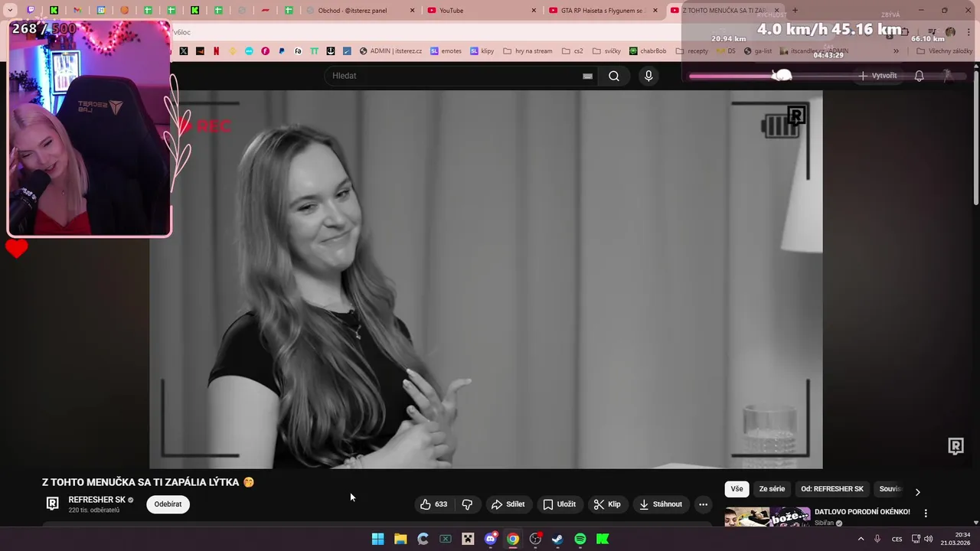Image resolution: width=980 pixels, height=551 pixels.
Task: Open the 'ADMIN | itsterez.cz' bookmark
Action: tap(390, 51)
